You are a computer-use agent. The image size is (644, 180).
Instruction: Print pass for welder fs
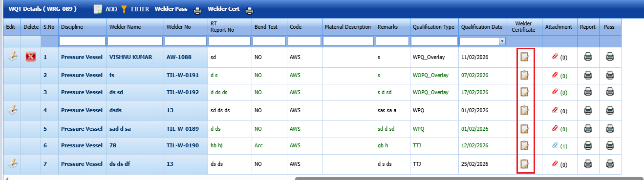pos(610,75)
